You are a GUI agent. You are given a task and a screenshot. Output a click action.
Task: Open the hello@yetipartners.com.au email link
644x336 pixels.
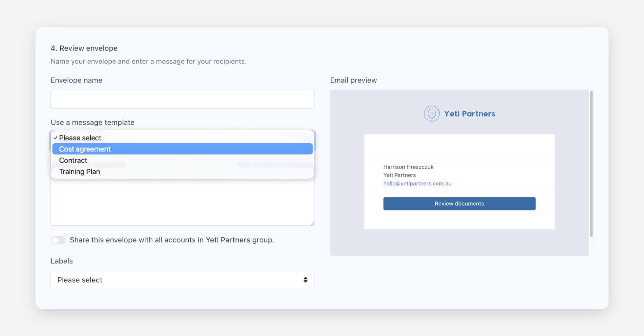[x=417, y=184]
